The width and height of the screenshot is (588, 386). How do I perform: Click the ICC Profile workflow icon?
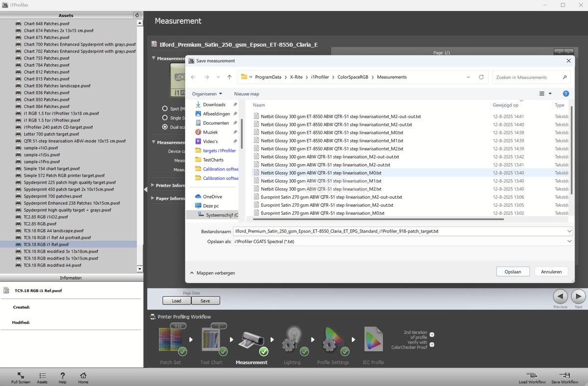(374, 339)
